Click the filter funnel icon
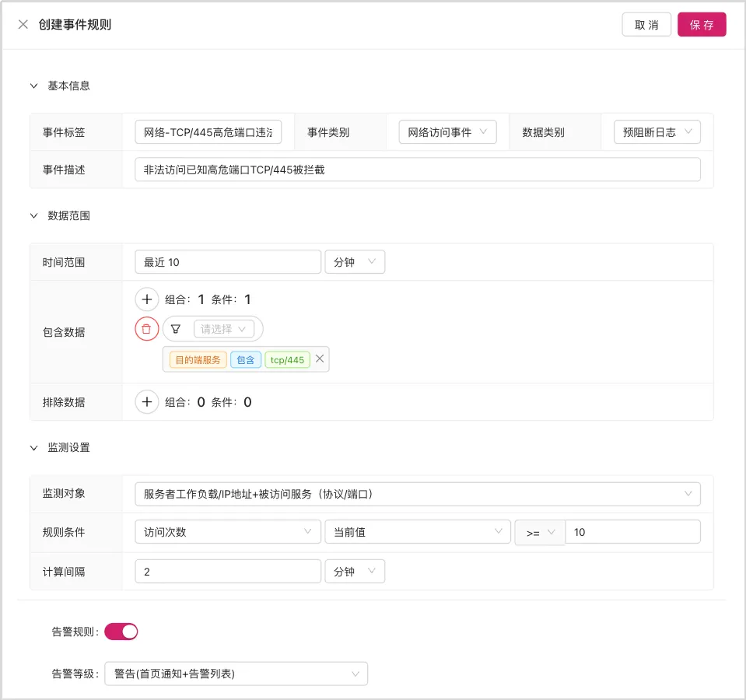 point(176,329)
